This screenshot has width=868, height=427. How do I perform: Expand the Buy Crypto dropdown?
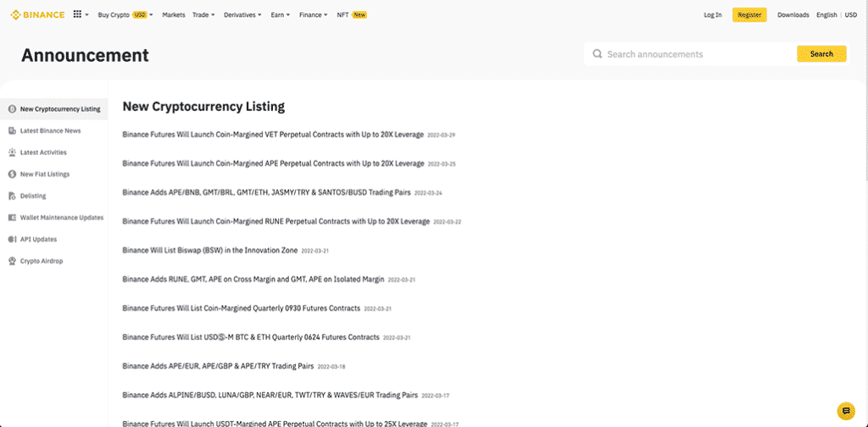[x=125, y=15]
